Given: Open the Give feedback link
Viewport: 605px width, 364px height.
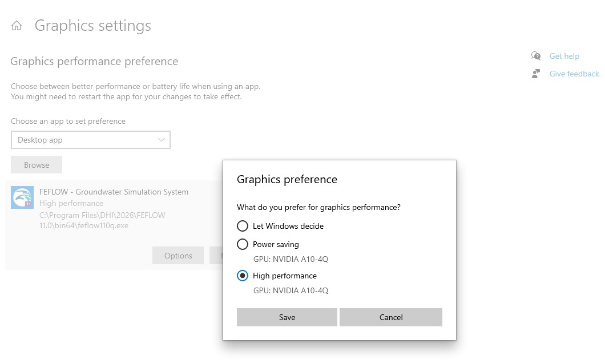Looking at the screenshot, I should click(x=574, y=74).
